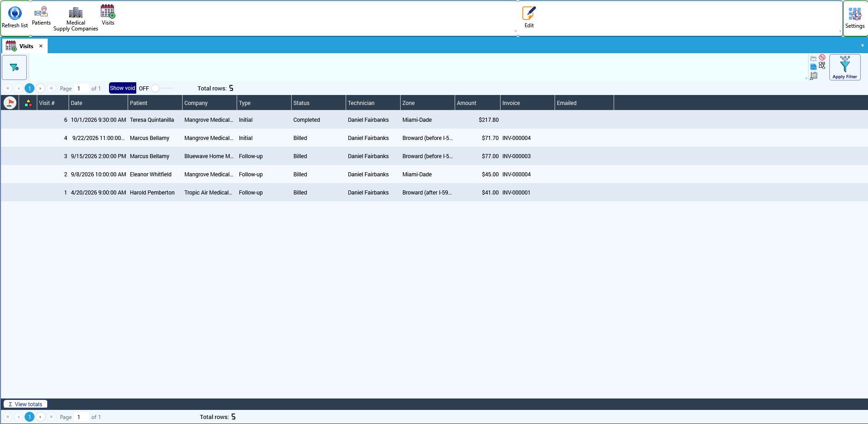Expand the ribbon overflow arrow left of Edit
The width and height of the screenshot is (868, 424).
(x=516, y=31)
